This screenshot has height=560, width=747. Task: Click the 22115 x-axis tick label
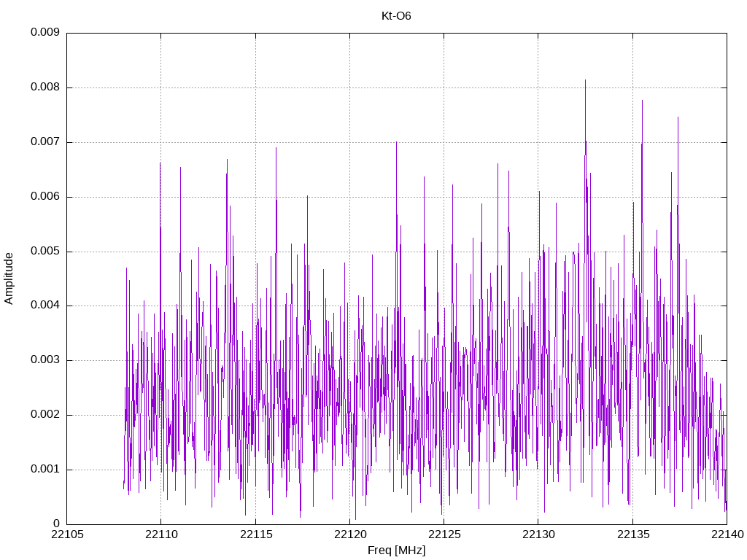[255, 534]
